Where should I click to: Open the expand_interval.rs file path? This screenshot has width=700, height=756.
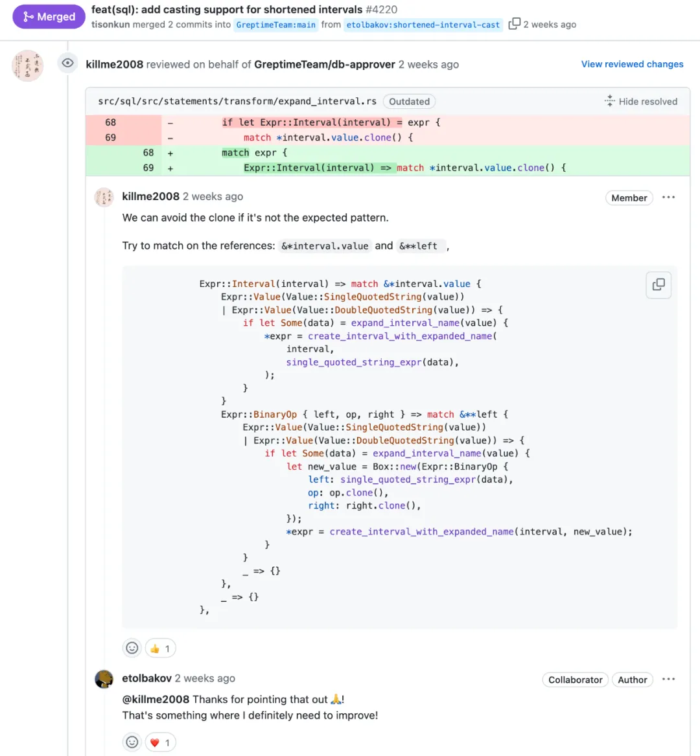(237, 101)
